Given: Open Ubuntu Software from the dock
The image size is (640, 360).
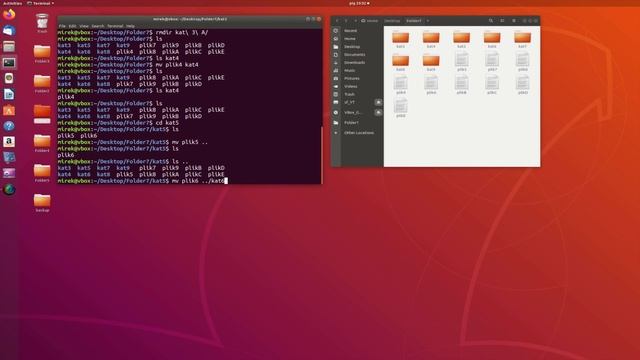Looking at the screenshot, I should click(9, 110).
